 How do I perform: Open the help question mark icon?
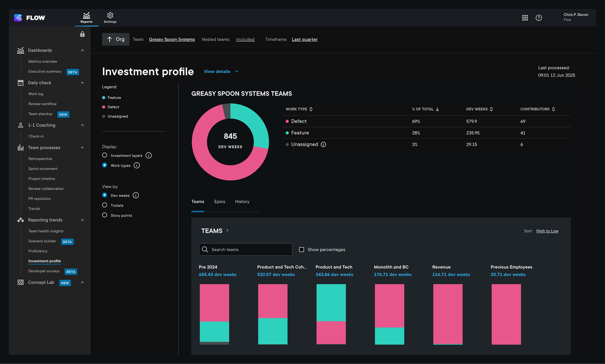pyautogui.click(x=538, y=18)
